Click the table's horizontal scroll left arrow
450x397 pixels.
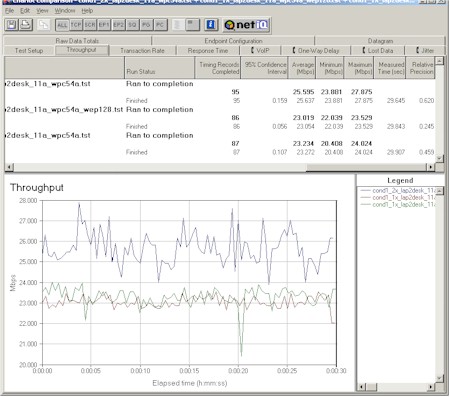[x=9, y=167]
